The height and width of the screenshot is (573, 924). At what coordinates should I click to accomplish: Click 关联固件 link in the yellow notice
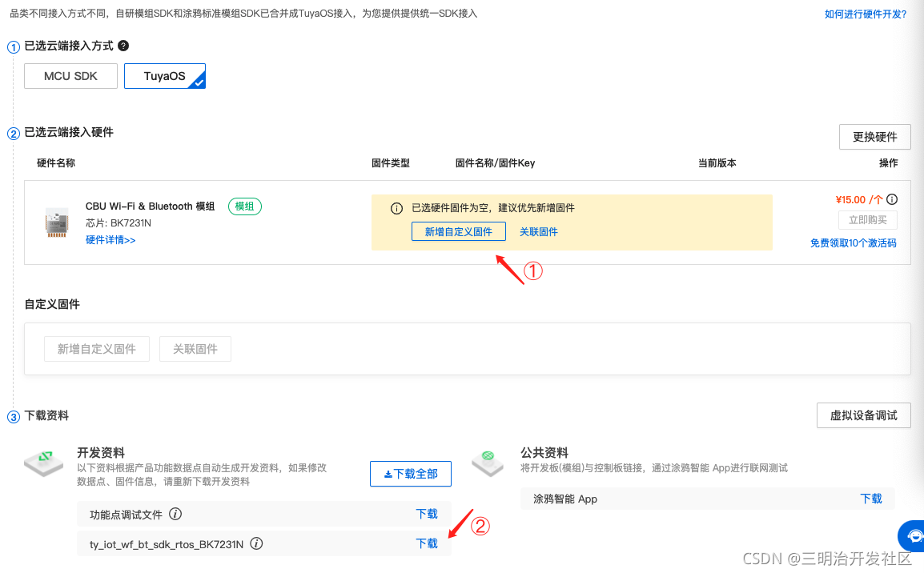click(x=539, y=231)
